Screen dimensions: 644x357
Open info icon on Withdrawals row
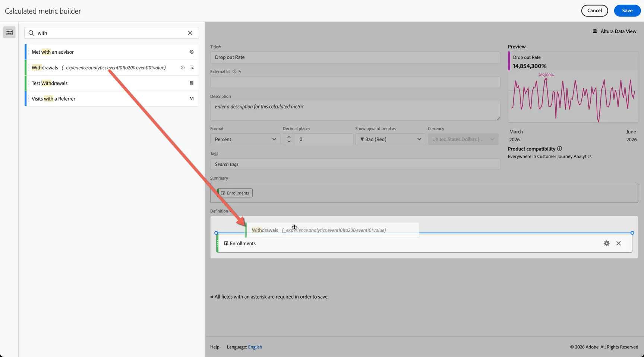coord(183,67)
